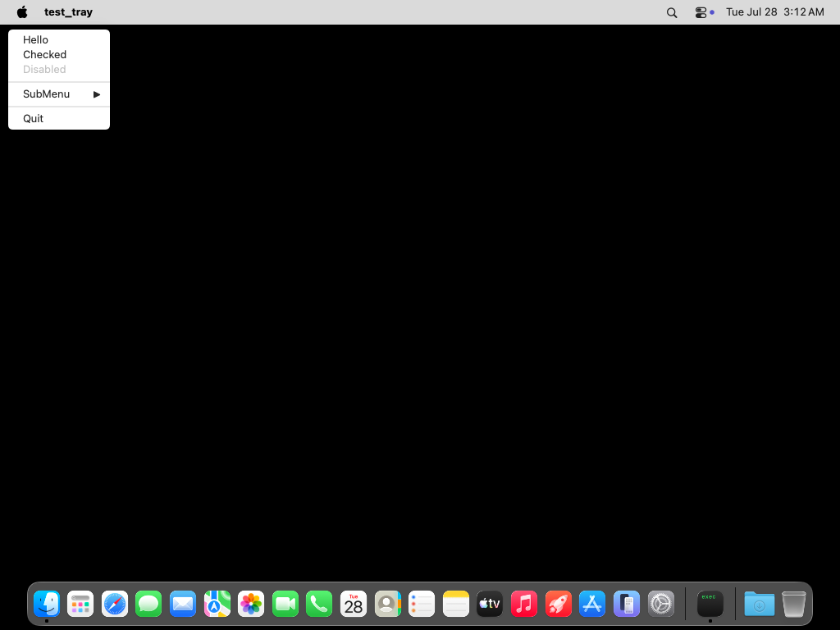Open App Store from the Dock
This screenshot has height=630, width=840.
point(592,604)
